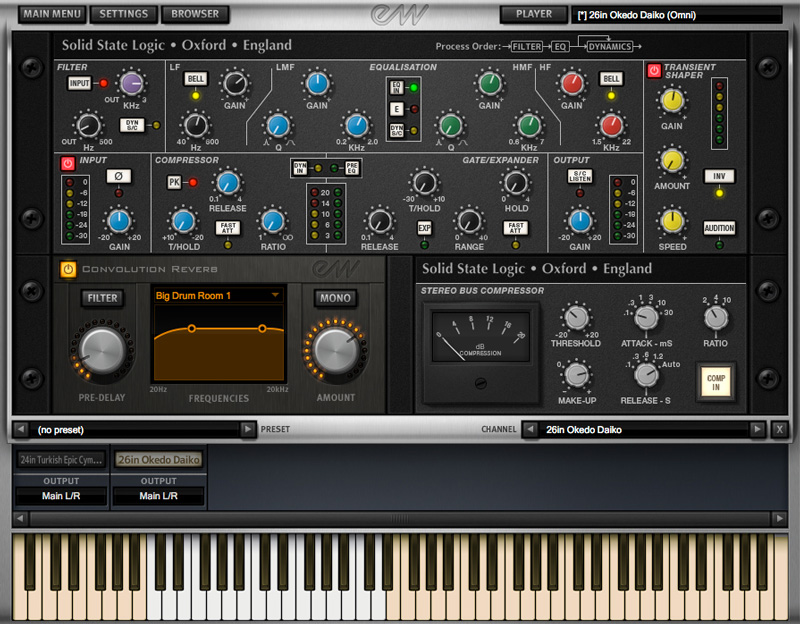Click the preset name field (no preset)
The height and width of the screenshot is (624, 800).
point(135,430)
